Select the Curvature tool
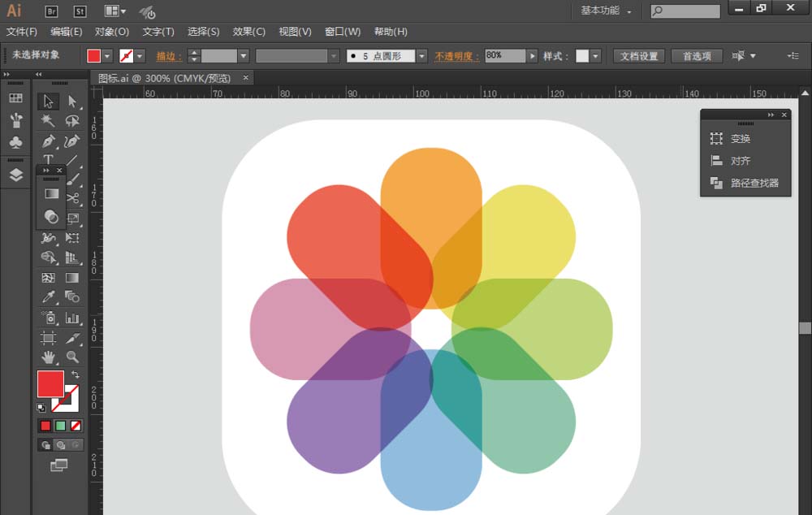The image size is (812, 515). coord(72,141)
